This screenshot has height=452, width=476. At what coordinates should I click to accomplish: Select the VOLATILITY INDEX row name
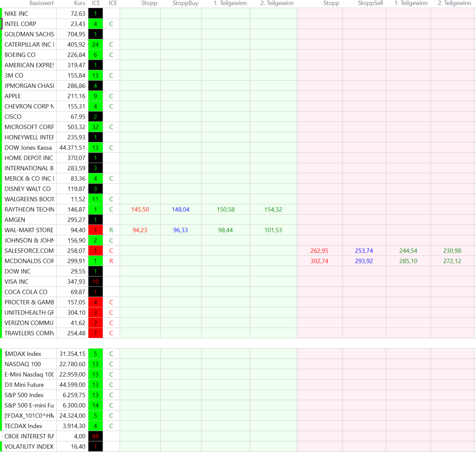pyautogui.click(x=29, y=446)
